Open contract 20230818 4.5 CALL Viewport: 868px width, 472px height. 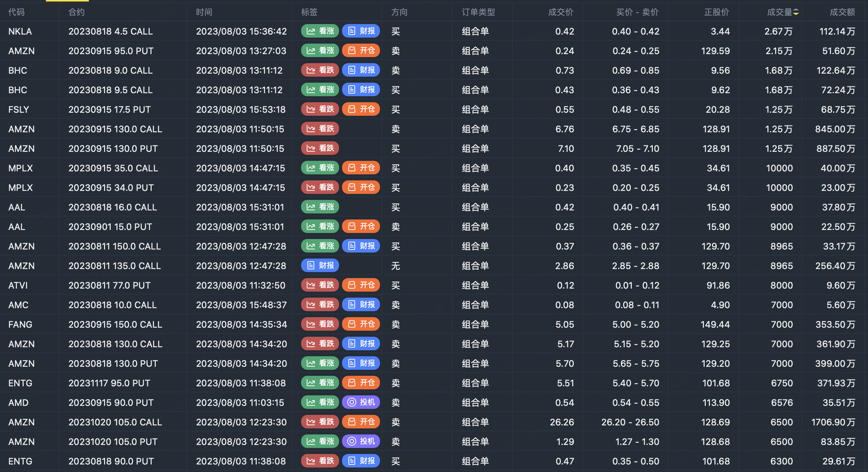111,31
